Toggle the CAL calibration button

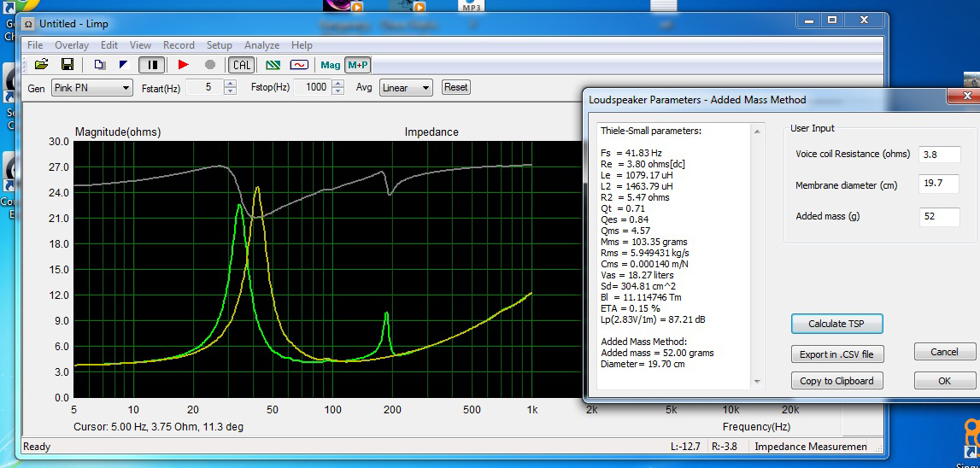point(241,64)
